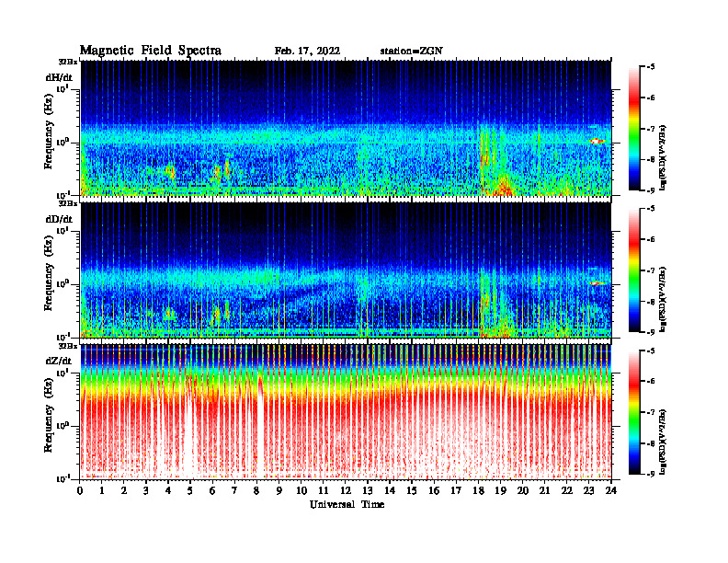This screenshot has height=563, width=728.
Task: Click the "32Hz" top label of dH/dt panel
Action: [68, 62]
